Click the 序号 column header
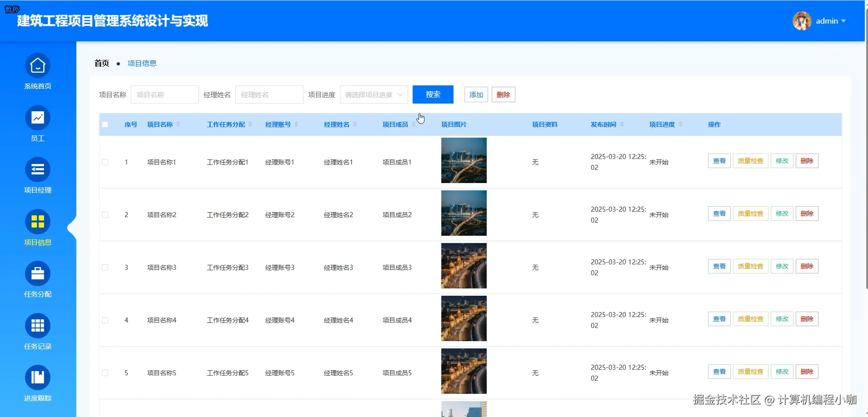 tap(131, 124)
